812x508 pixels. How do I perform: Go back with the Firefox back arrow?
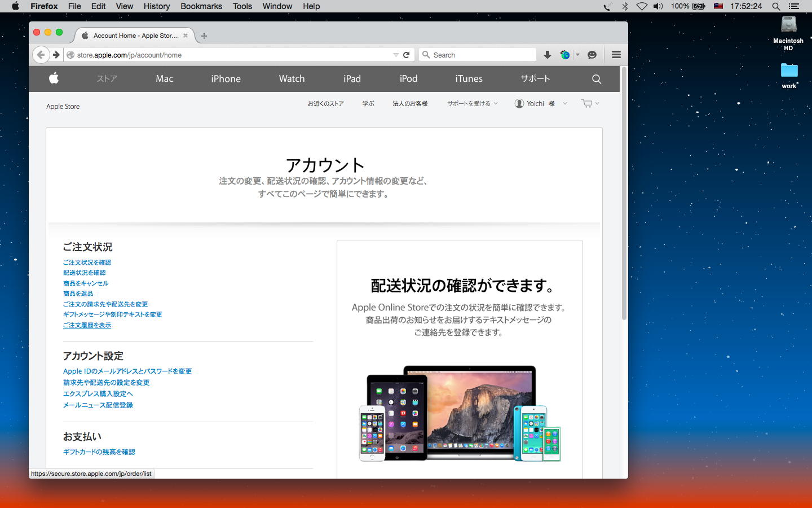tap(40, 55)
